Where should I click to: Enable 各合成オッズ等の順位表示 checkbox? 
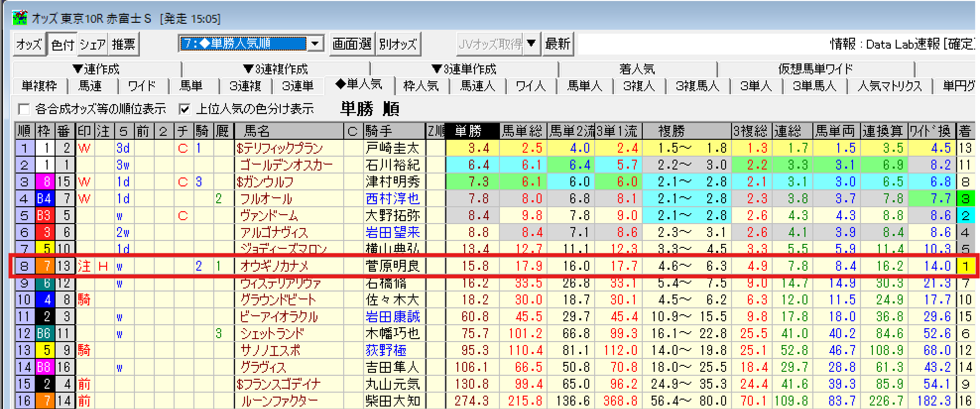point(24,109)
